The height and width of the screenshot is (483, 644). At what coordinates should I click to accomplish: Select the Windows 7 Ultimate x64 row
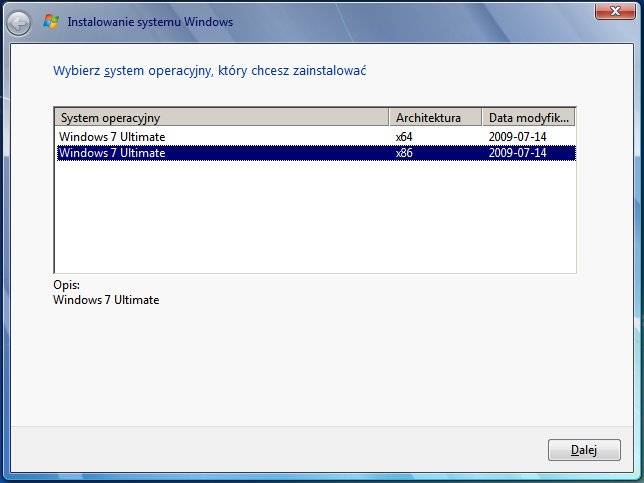coord(315,137)
